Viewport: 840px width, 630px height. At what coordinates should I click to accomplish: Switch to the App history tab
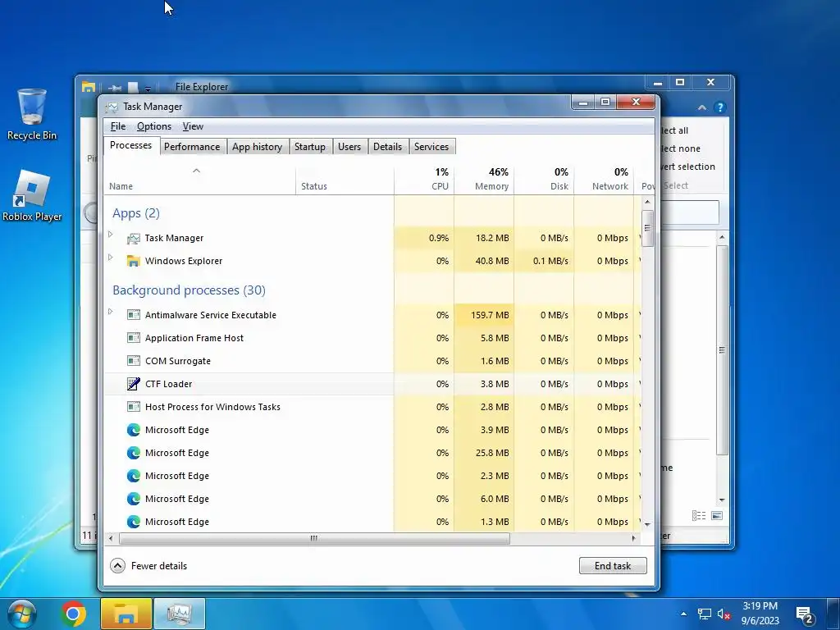257,147
